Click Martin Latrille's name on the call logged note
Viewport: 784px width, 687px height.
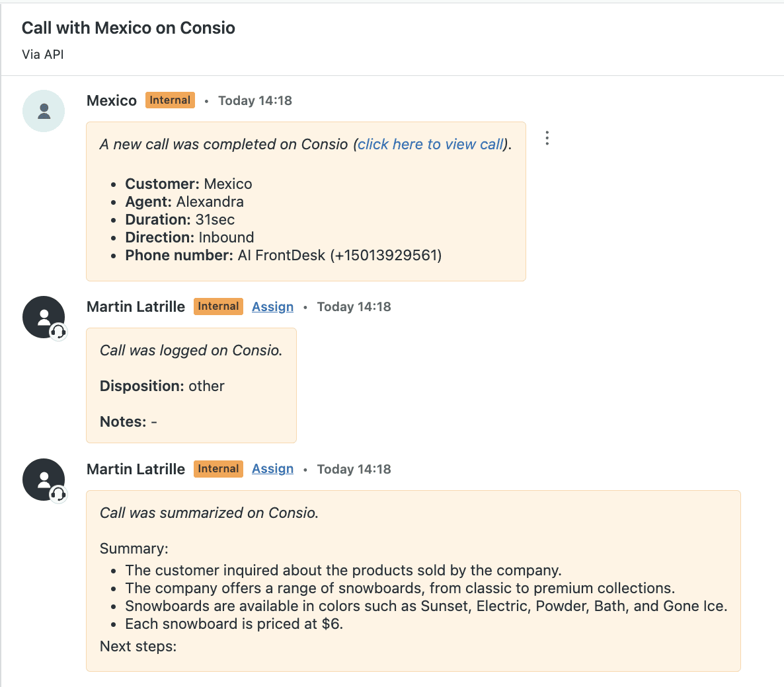tap(136, 307)
